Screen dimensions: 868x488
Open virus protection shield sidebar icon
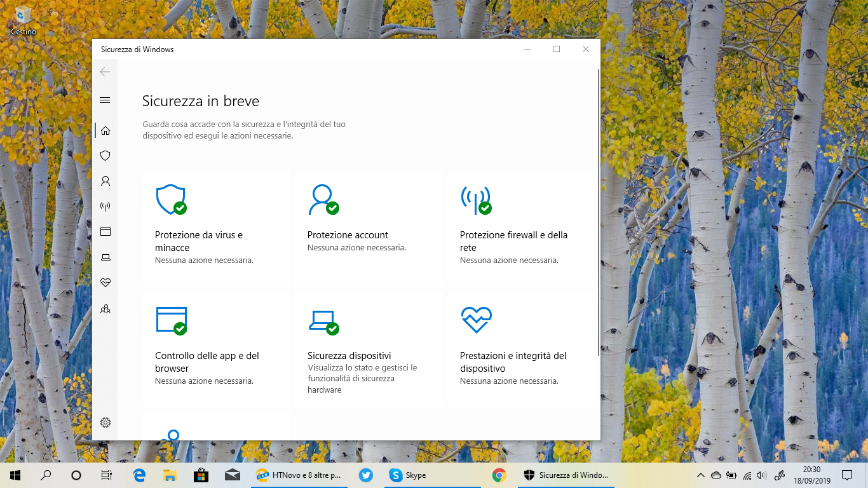coord(105,156)
